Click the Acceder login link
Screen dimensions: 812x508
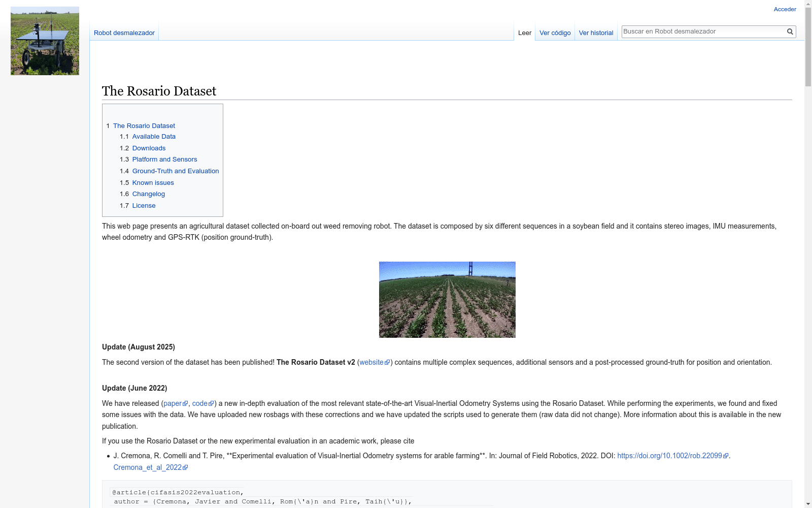point(785,9)
